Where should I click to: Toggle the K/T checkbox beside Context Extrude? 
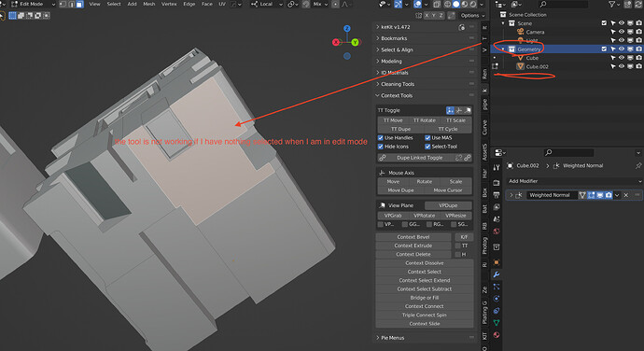pyautogui.click(x=458, y=246)
